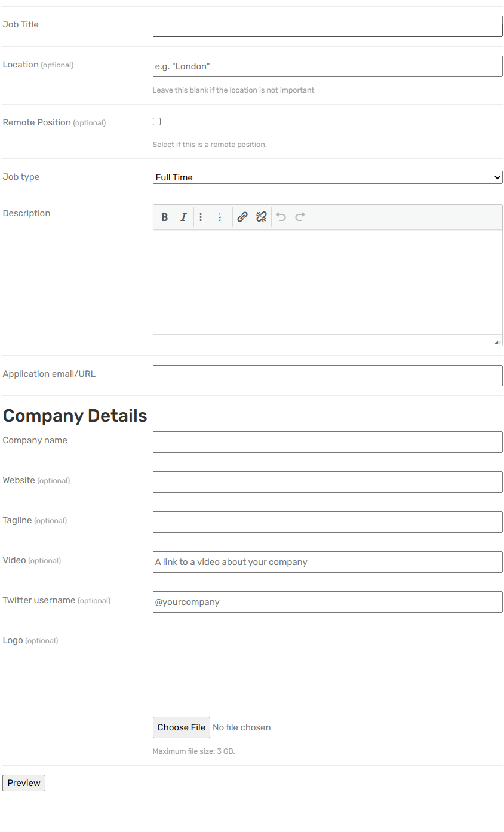Enable the Remote Position checkbox
This screenshot has width=504, height=832.
coord(157,122)
